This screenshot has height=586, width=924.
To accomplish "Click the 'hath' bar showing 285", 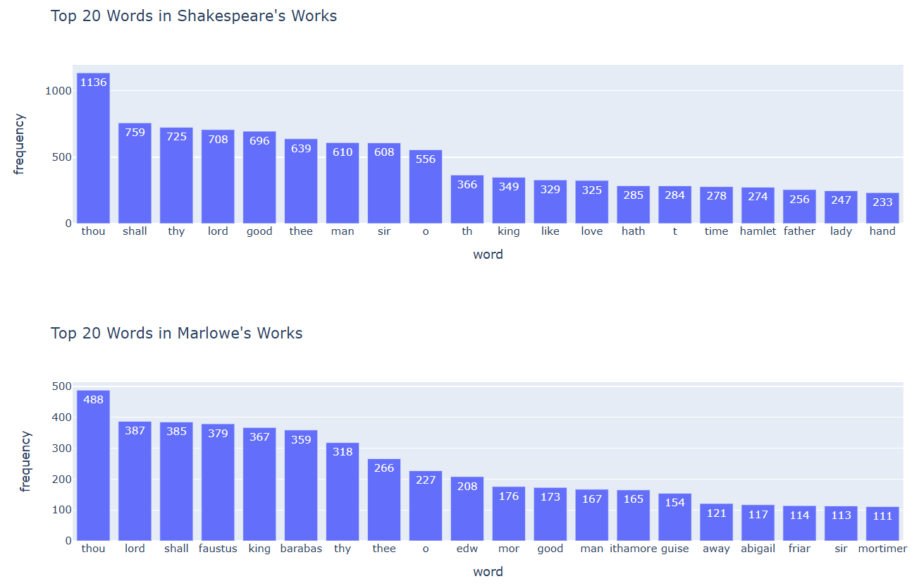I will 633,205.
